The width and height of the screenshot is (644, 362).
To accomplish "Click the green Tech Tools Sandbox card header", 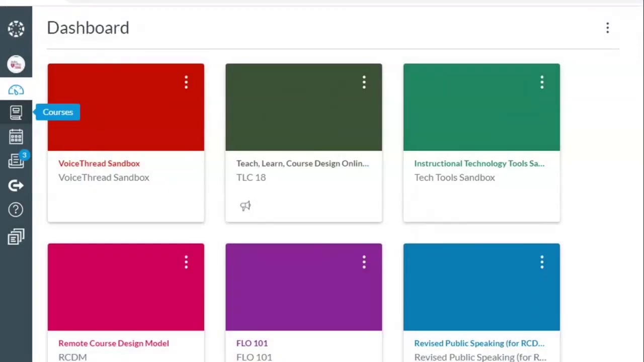I will [x=481, y=107].
